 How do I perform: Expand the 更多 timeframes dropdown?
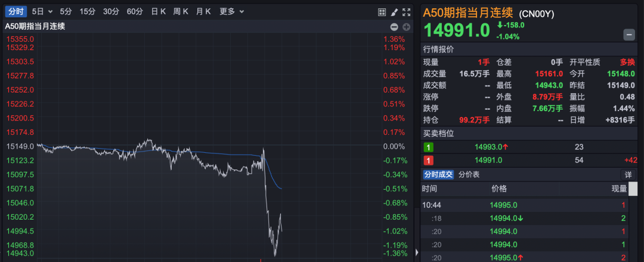click(231, 11)
